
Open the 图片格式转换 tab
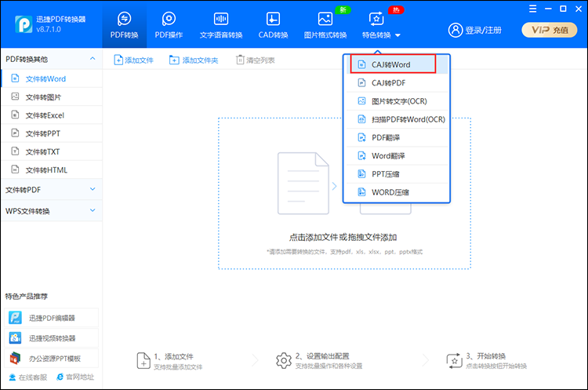[325, 25]
